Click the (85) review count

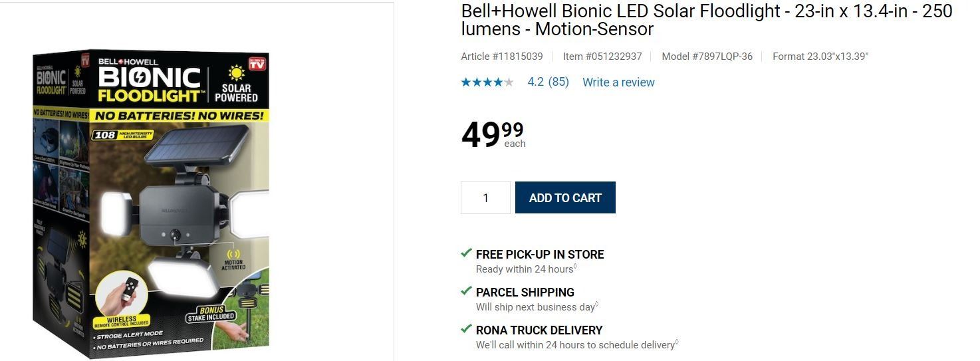[558, 82]
